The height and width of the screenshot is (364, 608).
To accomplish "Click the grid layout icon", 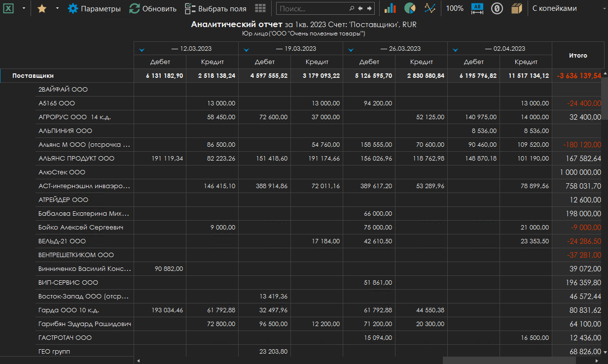I will click(260, 8).
